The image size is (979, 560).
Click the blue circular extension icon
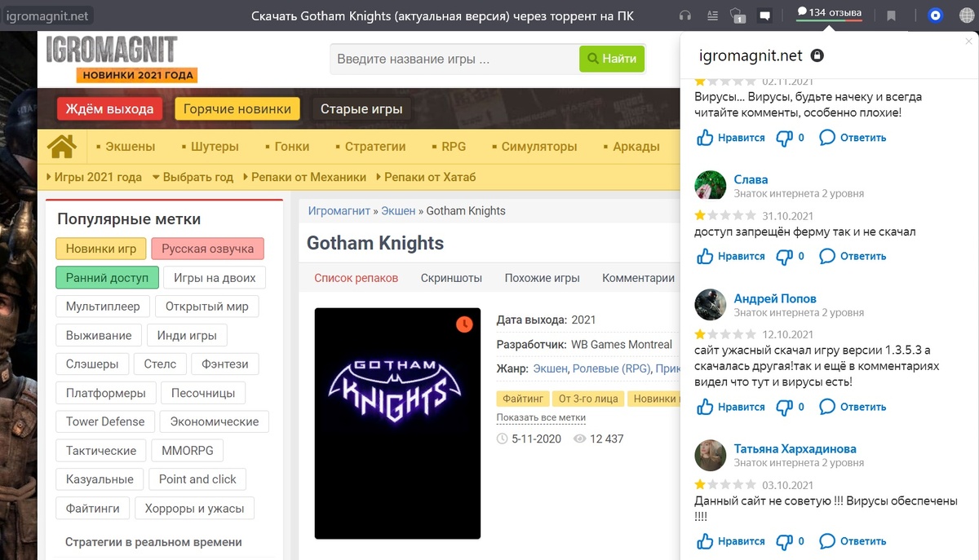[936, 15]
